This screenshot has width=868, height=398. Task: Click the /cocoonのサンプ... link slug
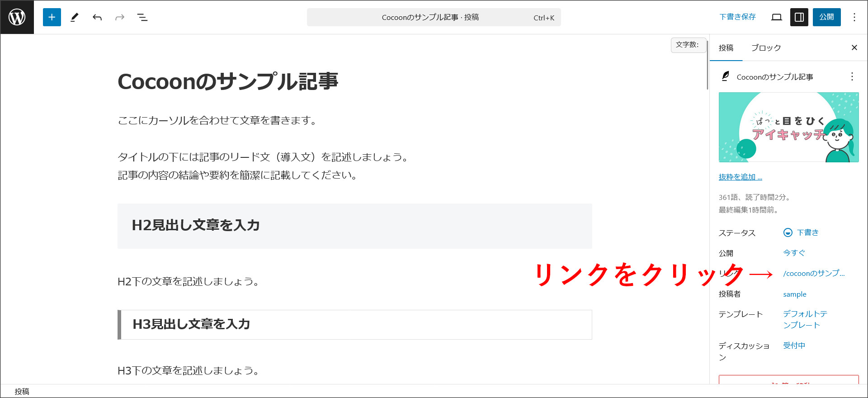(814, 273)
